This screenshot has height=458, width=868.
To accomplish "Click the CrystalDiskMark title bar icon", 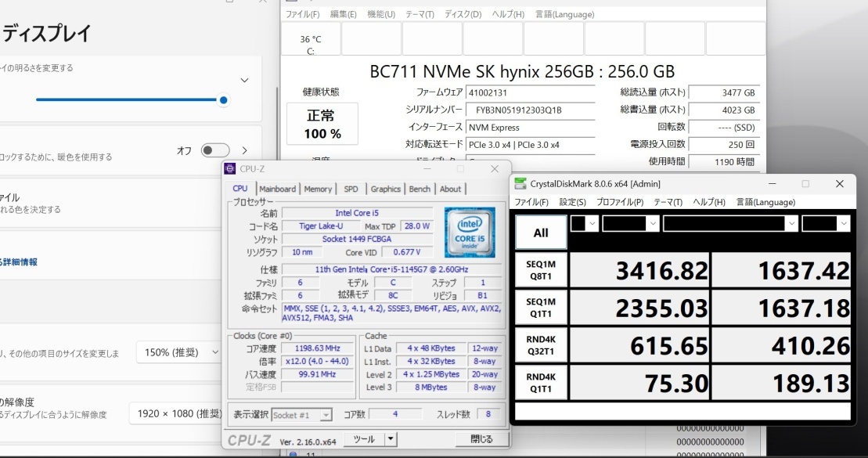I will click(x=520, y=184).
